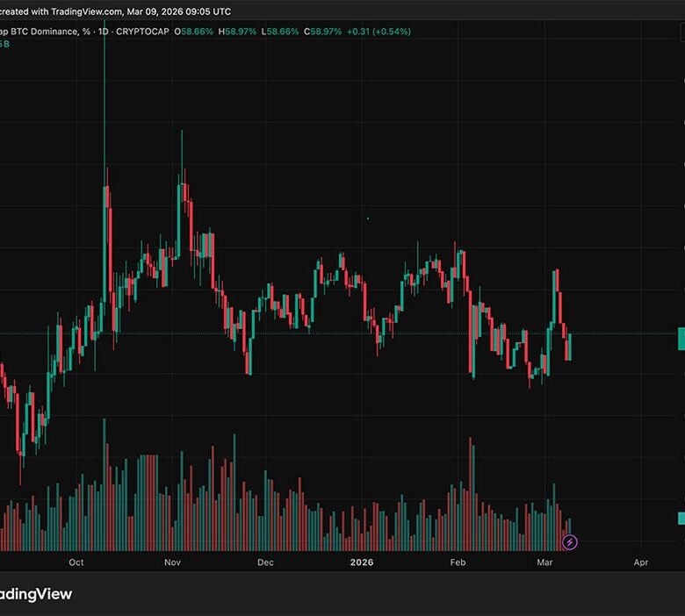685x616 pixels.
Task: Click the Mar label on time axis
Action: coord(544,562)
